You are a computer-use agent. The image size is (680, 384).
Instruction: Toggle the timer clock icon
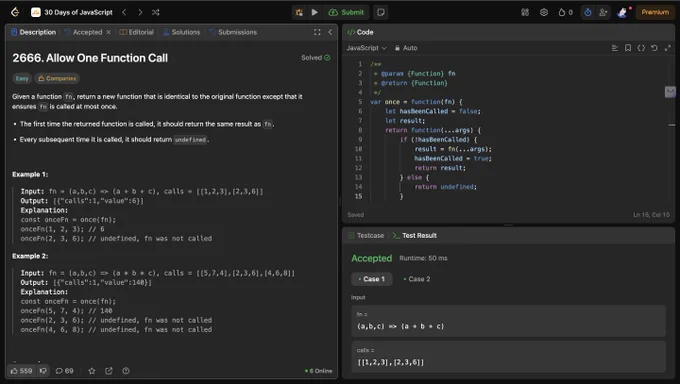(588, 12)
